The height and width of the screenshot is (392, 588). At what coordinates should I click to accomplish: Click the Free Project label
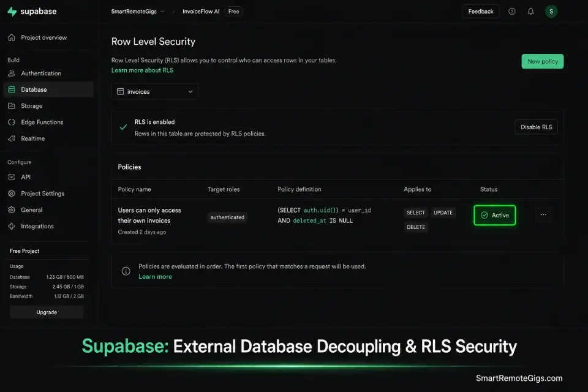pyautogui.click(x=24, y=251)
